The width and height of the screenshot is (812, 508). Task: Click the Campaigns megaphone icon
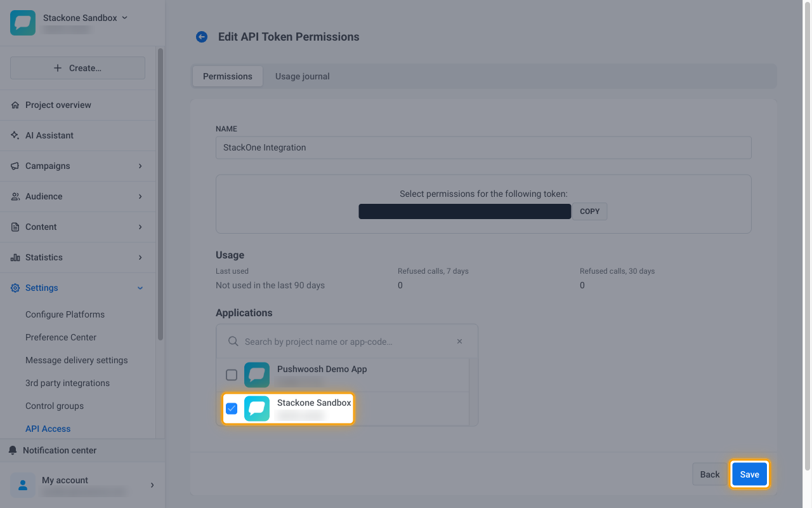coord(15,166)
